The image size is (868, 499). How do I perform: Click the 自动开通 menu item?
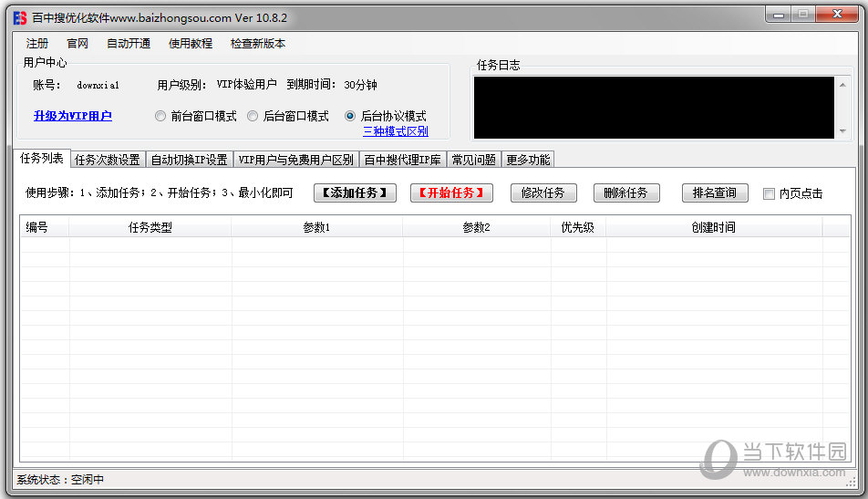pyautogui.click(x=129, y=43)
